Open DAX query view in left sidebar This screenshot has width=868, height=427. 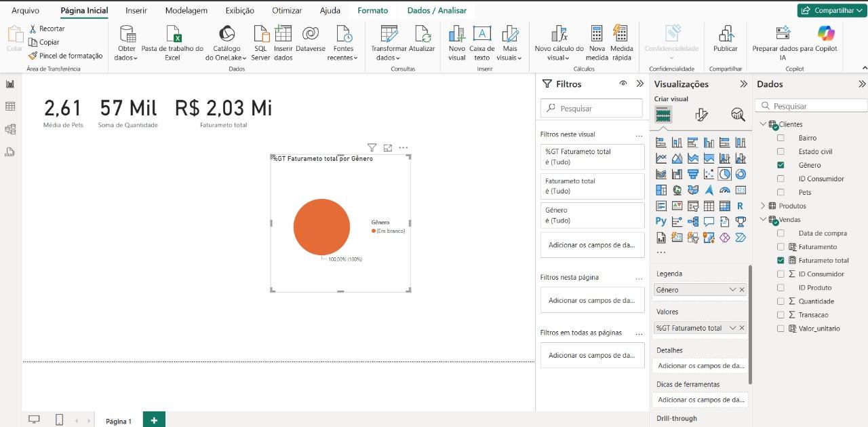point(10,152)
